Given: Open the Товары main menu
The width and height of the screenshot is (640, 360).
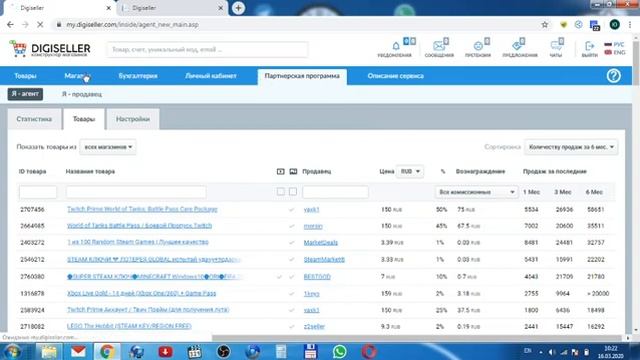Looking at the screenshot, I should pos(25,76).
